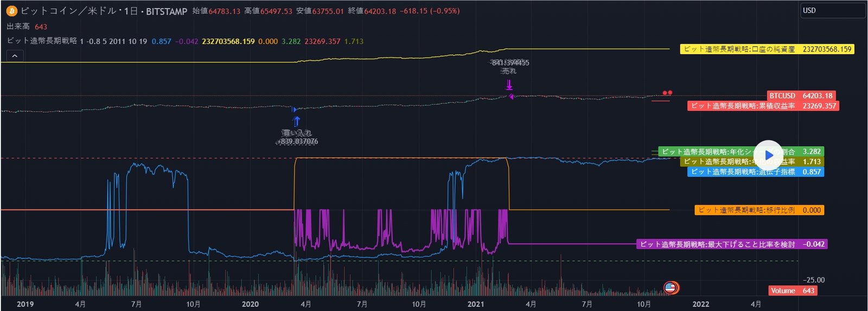Click the orange Bitcoin logo icon
This screenshot has width=868, height=311.
point(11,11)
